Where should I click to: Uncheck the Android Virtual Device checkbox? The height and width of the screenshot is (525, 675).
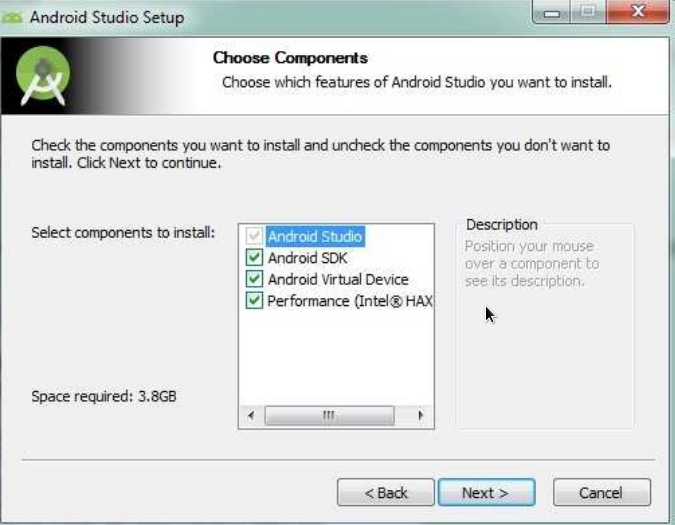coord(254,279)
